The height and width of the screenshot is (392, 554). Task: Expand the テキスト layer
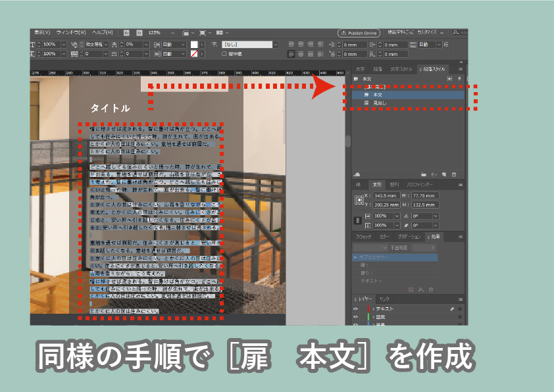[x=373, y=308]
